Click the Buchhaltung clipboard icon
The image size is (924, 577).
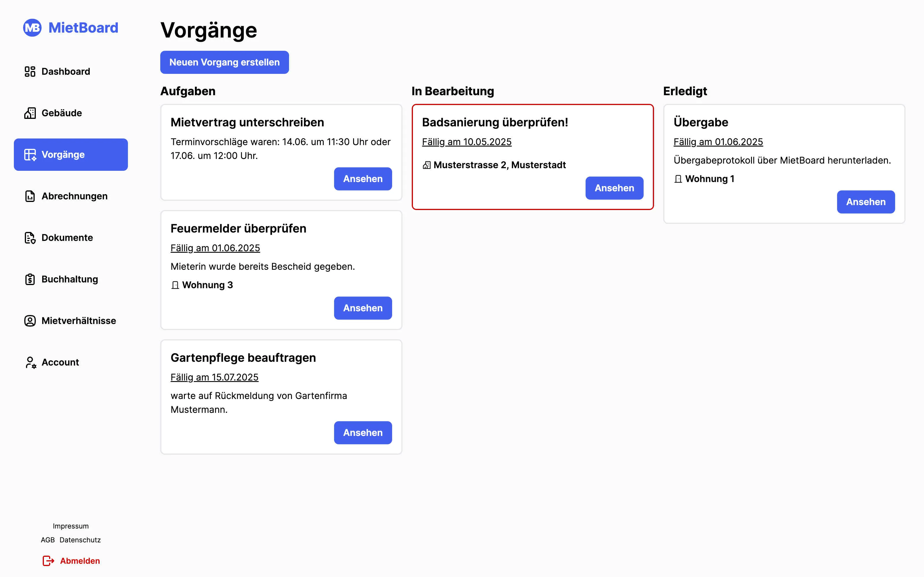pos(30,279)
